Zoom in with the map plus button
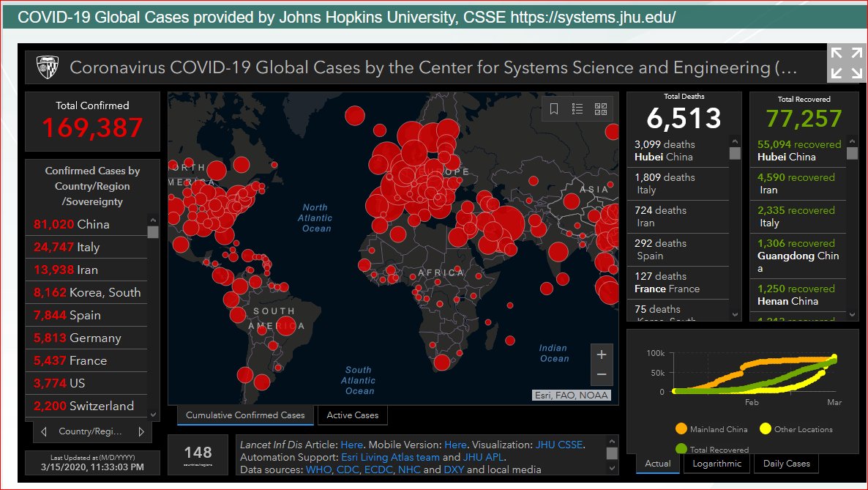868x490 pixels. 602,354
